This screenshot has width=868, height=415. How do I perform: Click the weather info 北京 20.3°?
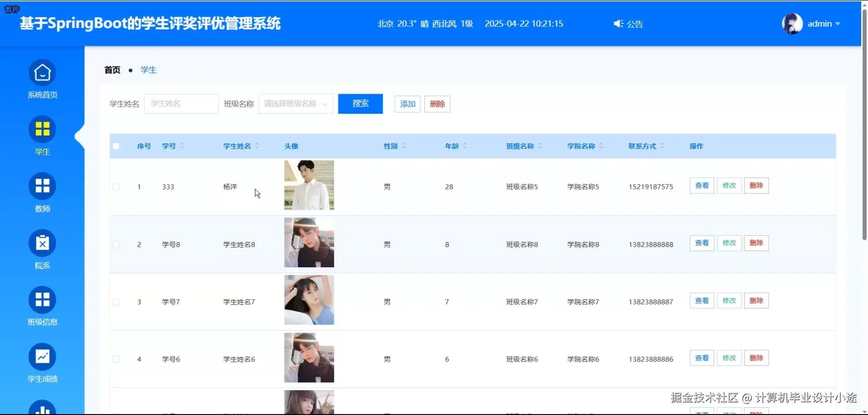(x=397, y=24)
